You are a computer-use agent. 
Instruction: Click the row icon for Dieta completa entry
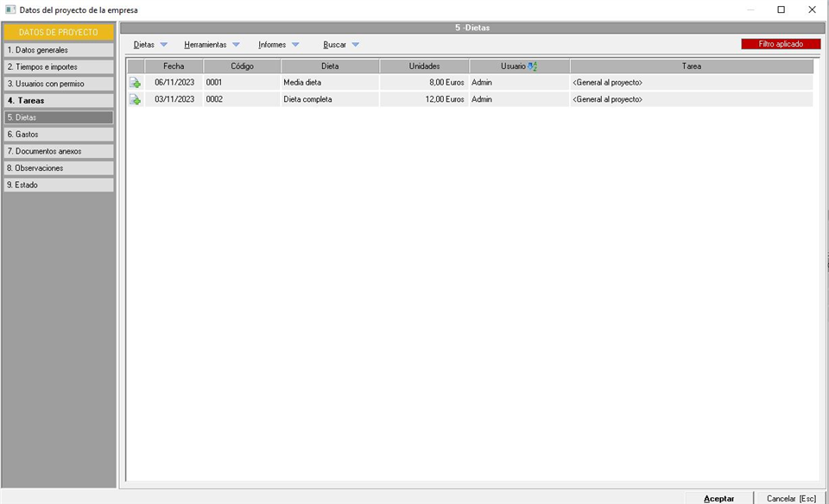pos(135,100)
